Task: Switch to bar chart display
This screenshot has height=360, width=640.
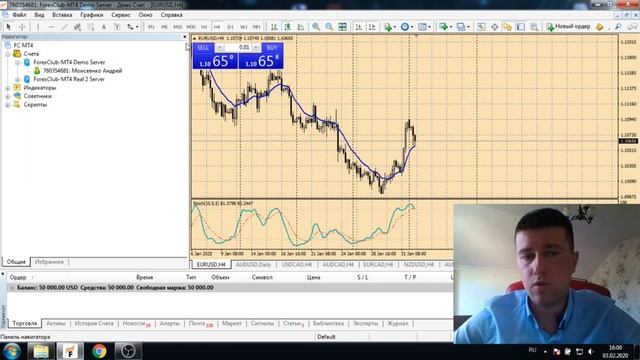Action: [274, 27]
